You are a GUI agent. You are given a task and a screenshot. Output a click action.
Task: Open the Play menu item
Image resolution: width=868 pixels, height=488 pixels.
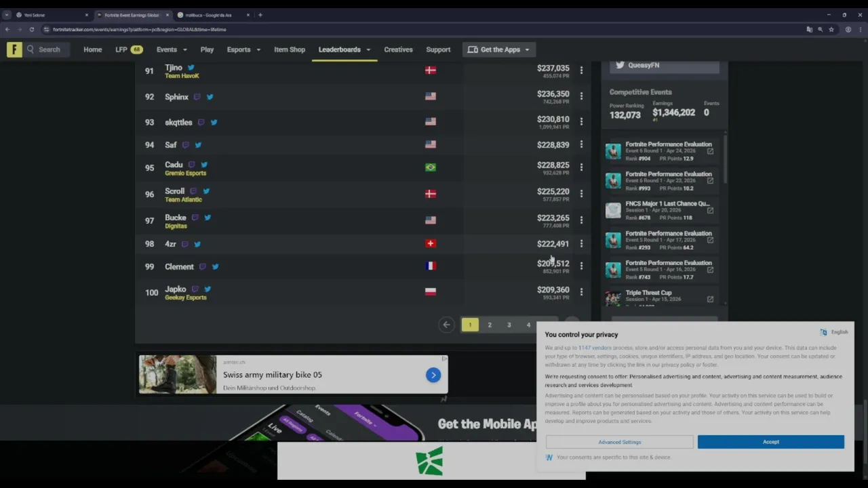pos(207,49)
